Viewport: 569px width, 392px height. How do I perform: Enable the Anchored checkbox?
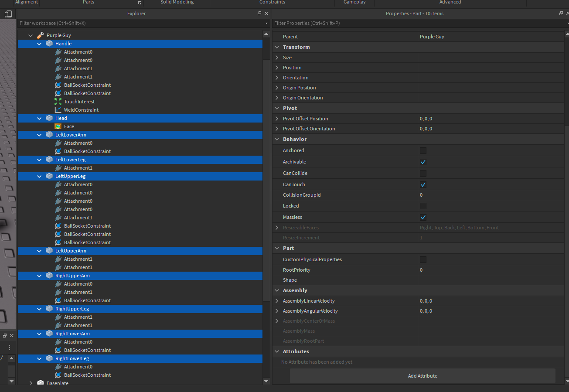pyautogui.click(x=422, y=150)
